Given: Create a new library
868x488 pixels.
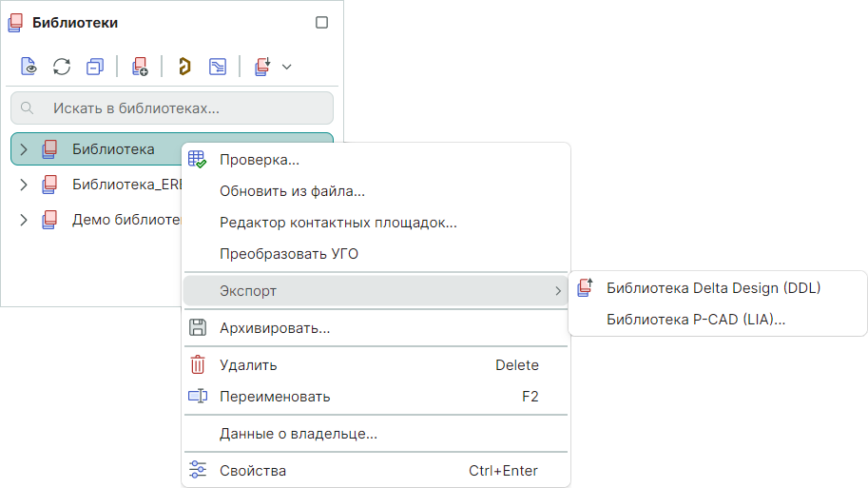Looking at the screenshot, I should [x=140, y=67].
